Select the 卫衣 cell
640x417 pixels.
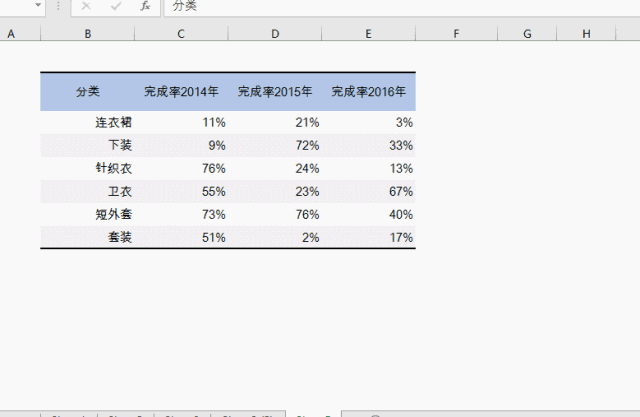[x=87, y=191]
